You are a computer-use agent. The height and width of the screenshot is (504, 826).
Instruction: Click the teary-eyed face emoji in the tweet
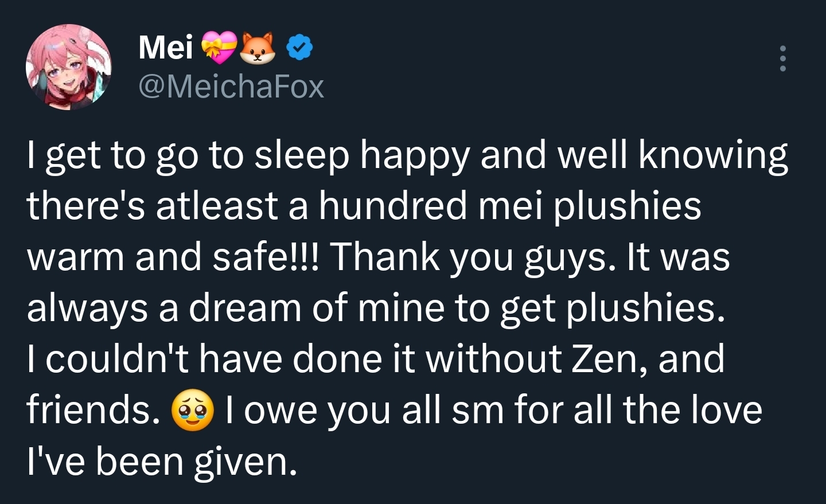coord(193,412)
